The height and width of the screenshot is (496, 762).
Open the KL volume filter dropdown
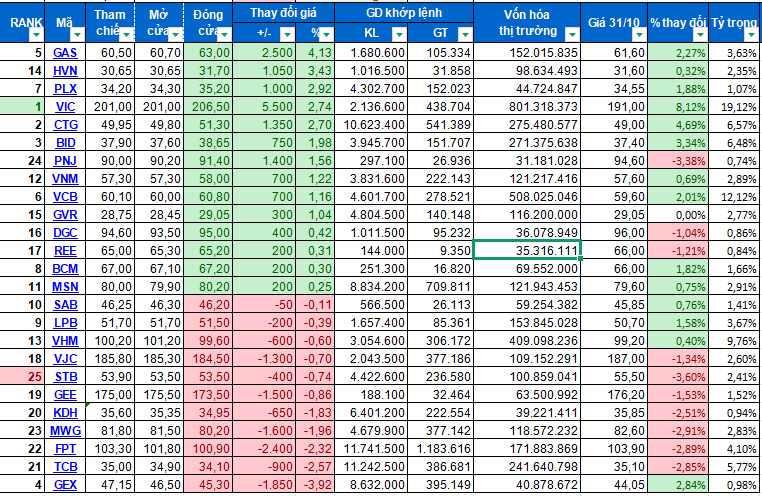point(399,34)
